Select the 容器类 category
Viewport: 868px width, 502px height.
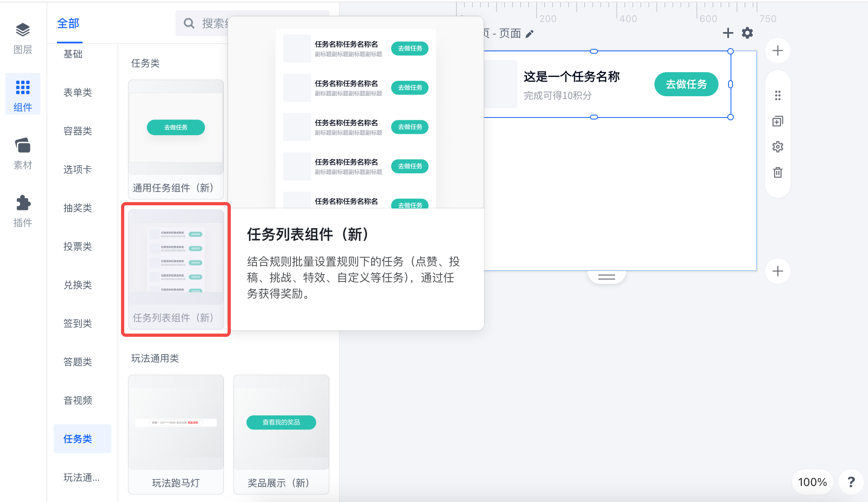pos(78,131)
